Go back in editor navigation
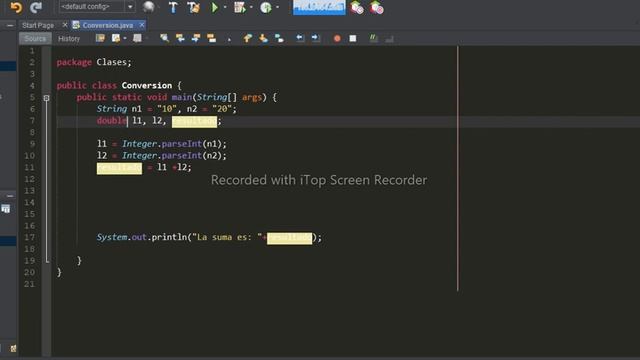This screenshot has height=360, width=640. (116, 38)
